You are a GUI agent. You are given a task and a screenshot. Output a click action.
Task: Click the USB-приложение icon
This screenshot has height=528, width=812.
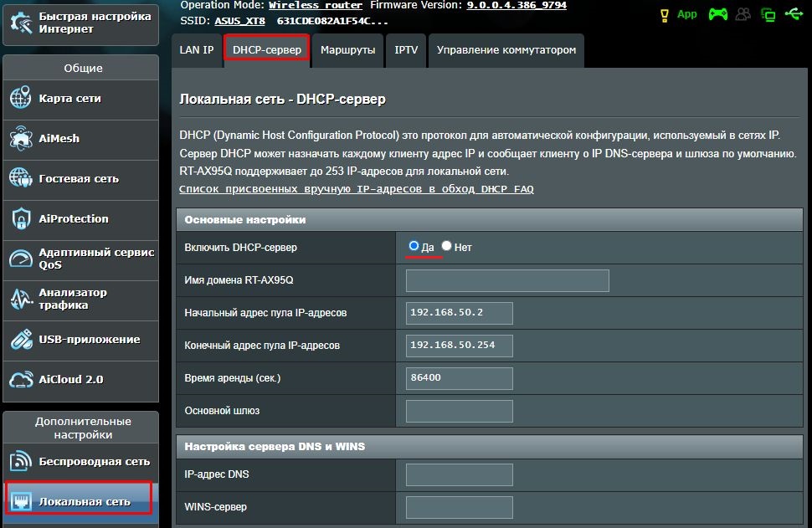21,339
